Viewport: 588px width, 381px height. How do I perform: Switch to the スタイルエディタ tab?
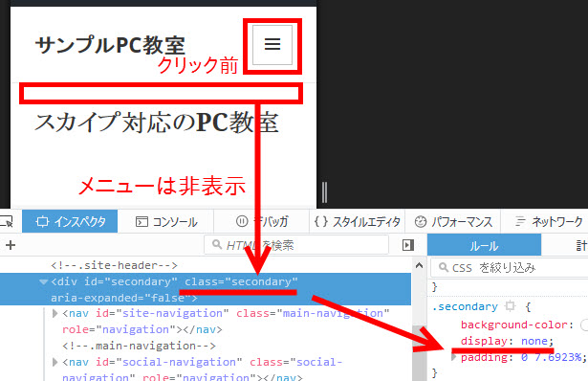[x=357, y=221]
